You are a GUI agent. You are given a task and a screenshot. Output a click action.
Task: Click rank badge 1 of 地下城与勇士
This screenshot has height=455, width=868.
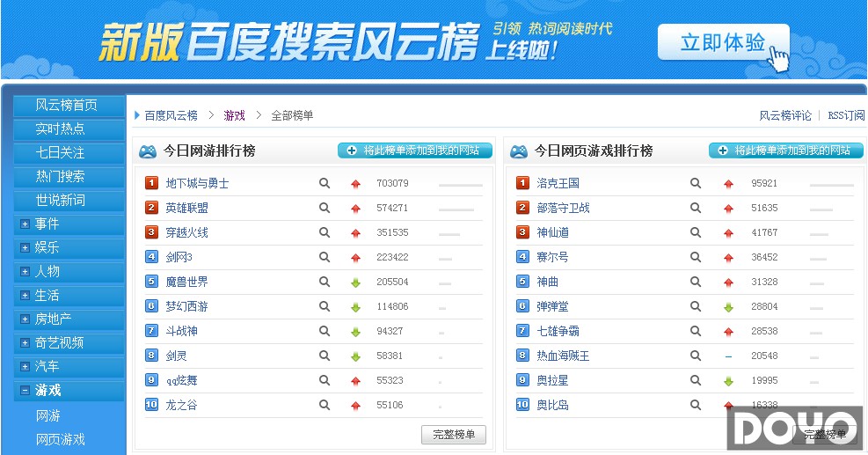(151, 183)
